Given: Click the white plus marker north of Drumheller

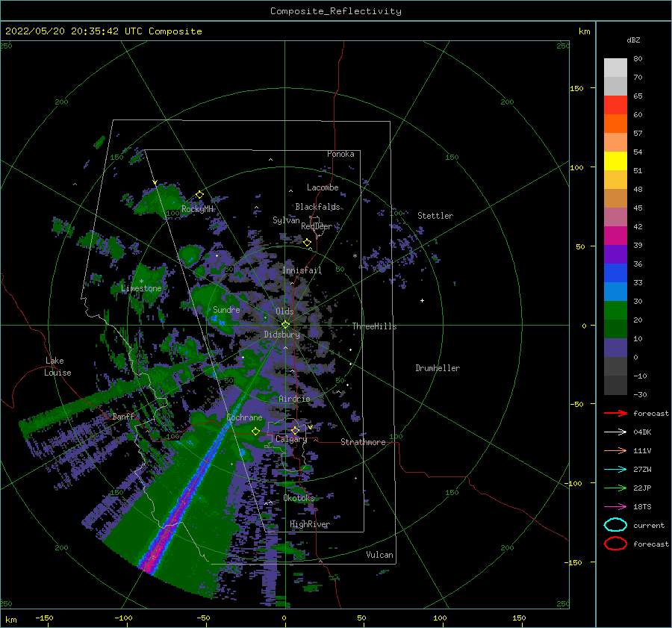Looking at the screenshot, I should click(422, 300).
